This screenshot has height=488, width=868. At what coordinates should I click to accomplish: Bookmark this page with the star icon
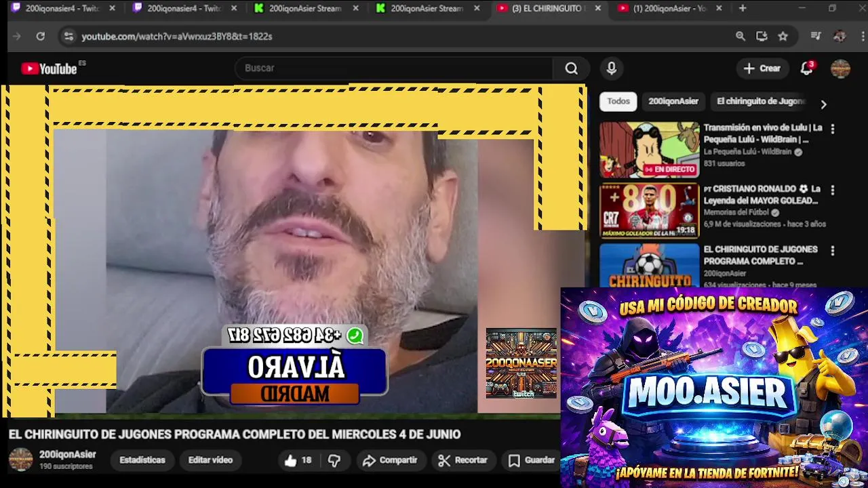(x=783, y=37)
